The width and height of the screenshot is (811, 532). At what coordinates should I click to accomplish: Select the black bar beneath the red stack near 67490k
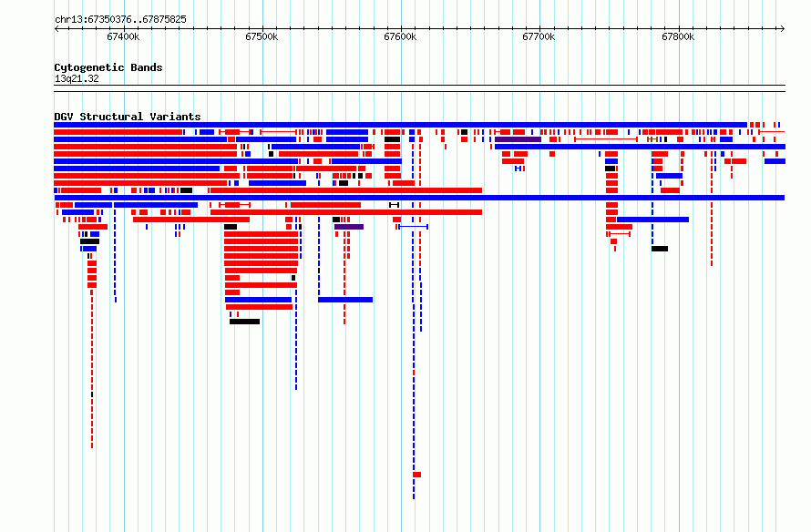point(244,322)
